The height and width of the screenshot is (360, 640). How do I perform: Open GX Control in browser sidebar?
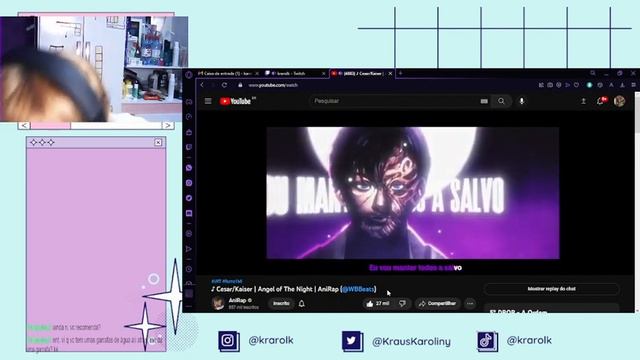click(x=189, y=117)
